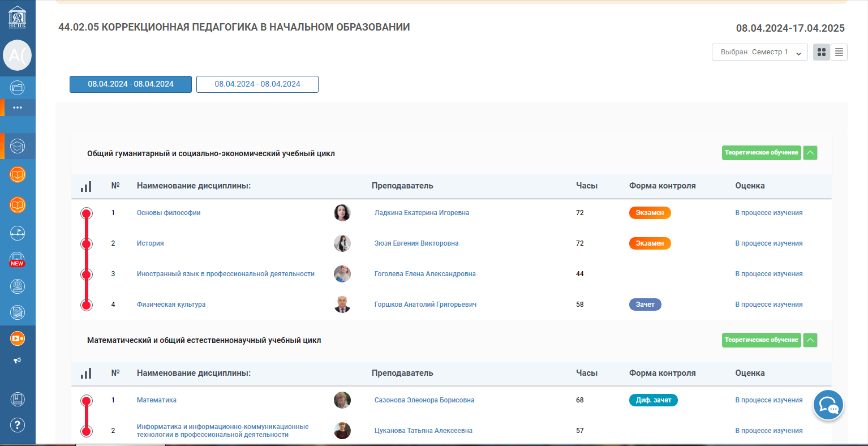This screenshot has height=446, width=868.
Task: Select the second outlined 08.04.2024 date tab
Action: pos(257,84)
